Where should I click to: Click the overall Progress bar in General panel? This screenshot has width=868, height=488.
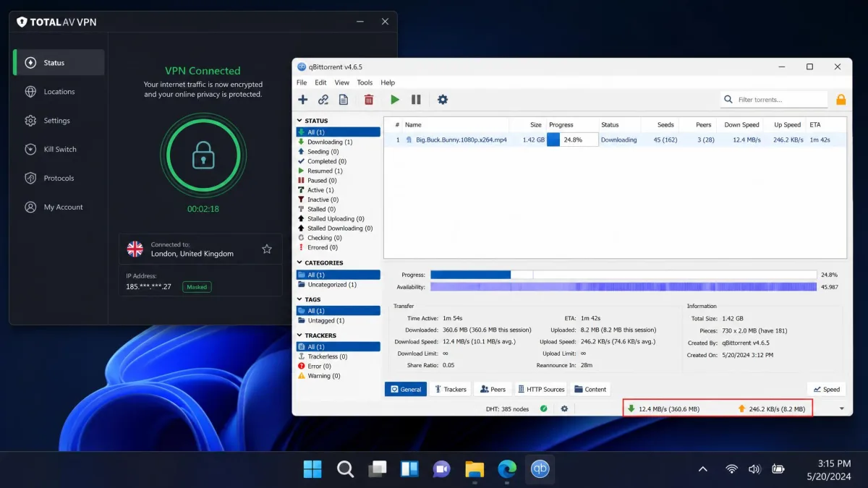(624, 275)
